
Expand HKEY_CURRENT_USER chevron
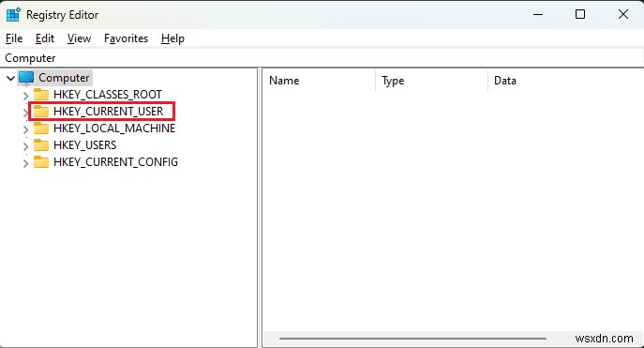point(25,113)
